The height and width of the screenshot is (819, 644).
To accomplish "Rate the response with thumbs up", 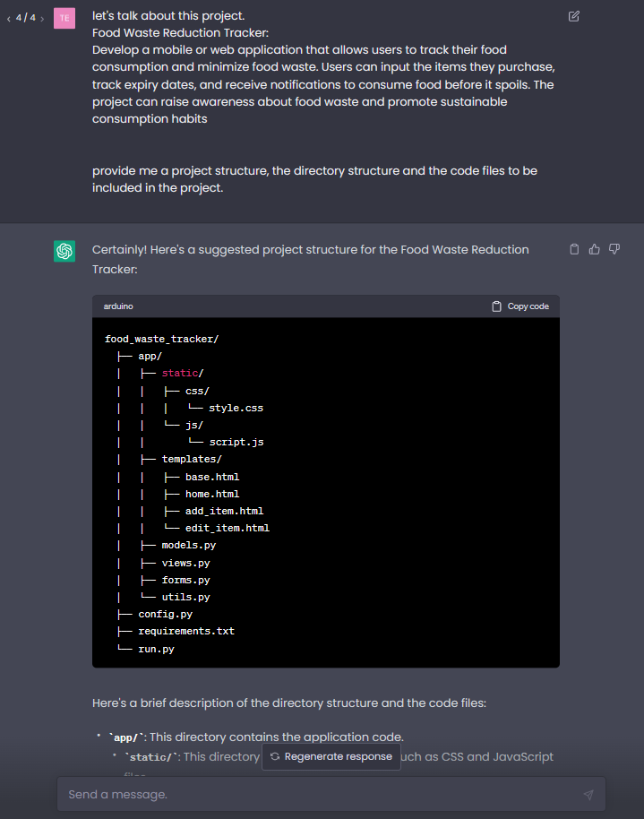I will 594,249.
